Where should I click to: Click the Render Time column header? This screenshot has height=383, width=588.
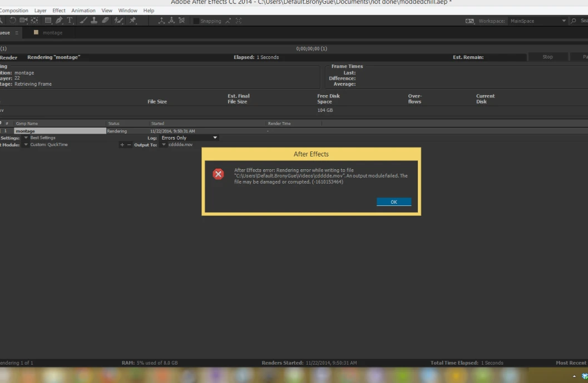(279, 124)
